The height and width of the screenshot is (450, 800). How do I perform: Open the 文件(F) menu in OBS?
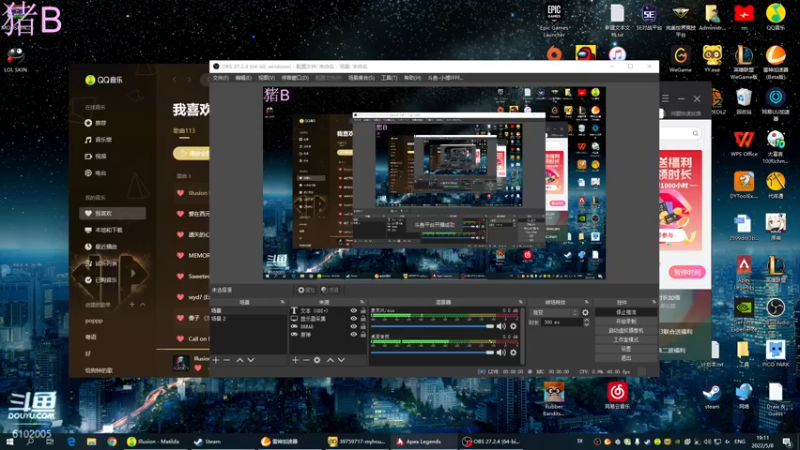(x=220, y=78)
